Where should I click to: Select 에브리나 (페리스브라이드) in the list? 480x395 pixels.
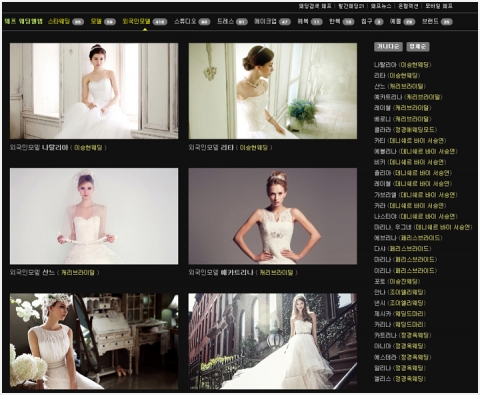click(x=408, y=238)
